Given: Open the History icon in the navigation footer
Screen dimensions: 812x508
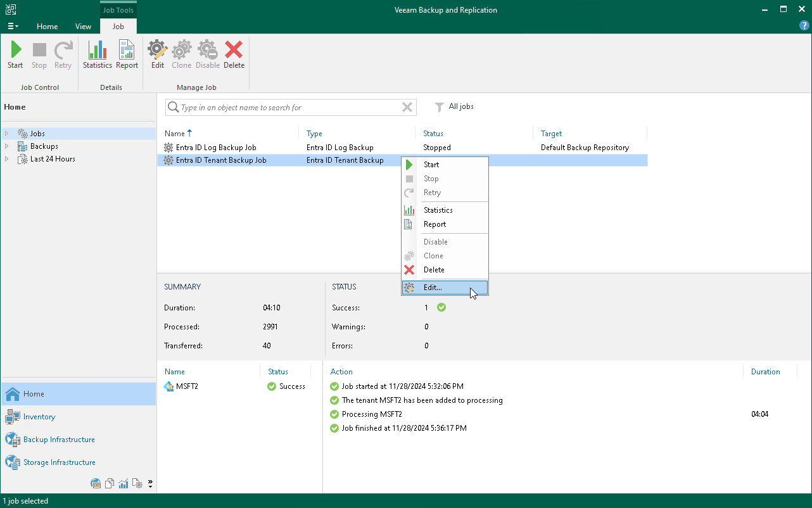Looking at the screenshot, I should (137, 484).
